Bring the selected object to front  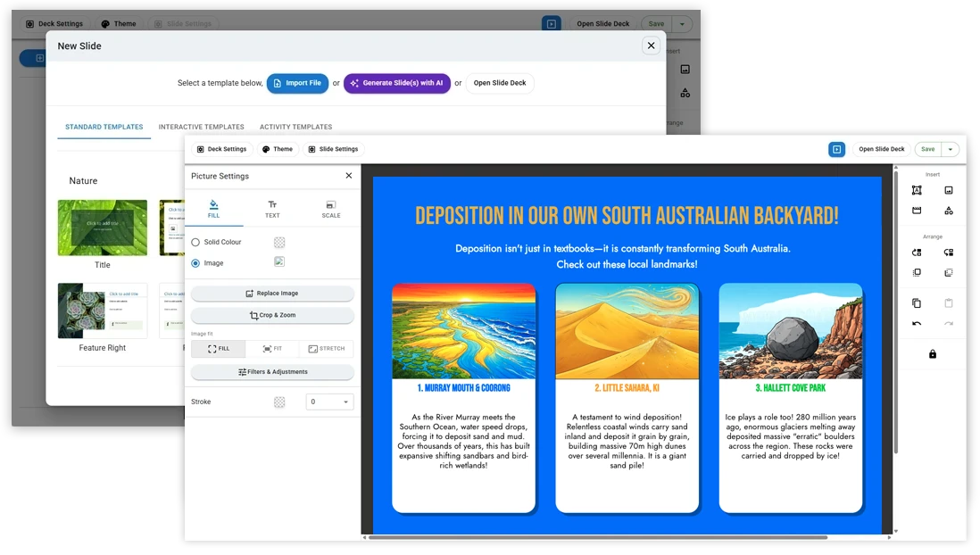[917, 272]
